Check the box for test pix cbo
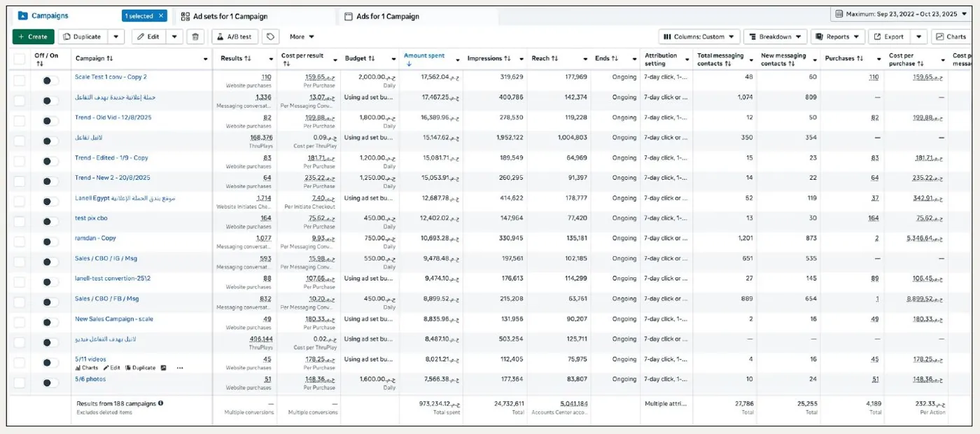The width and height of the screenshot is (980, 434). click(20, 222)
